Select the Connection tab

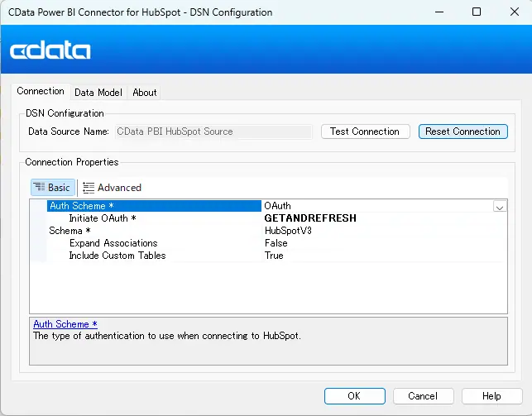[41, 92]
